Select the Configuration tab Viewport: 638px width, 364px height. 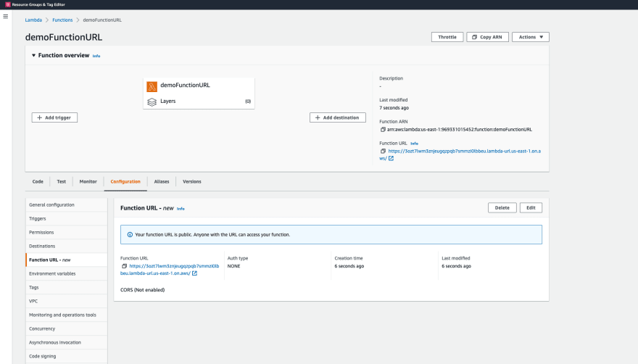tap(125, 181)
